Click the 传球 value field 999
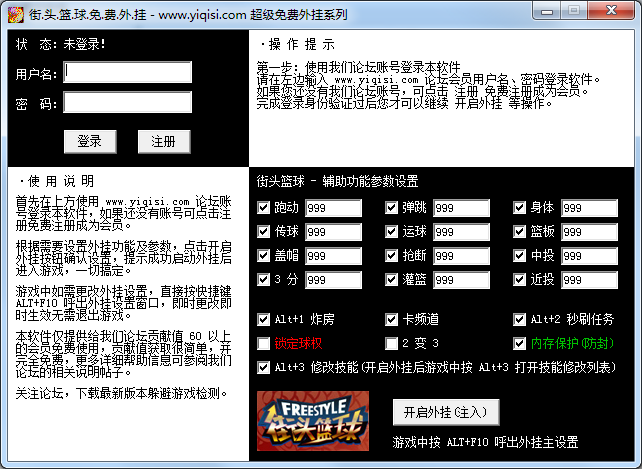The width and height of the screenshot is (642, 469). tap(333, 232)
